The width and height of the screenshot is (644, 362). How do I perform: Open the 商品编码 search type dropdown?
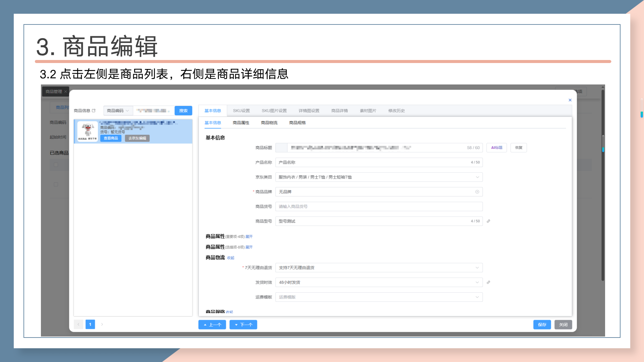pos(118,111)
